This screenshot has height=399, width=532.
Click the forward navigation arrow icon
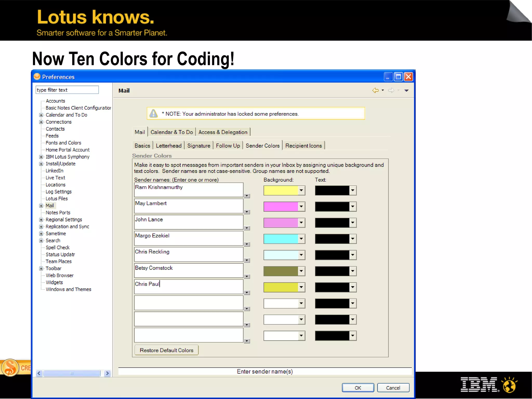(391, 90)
